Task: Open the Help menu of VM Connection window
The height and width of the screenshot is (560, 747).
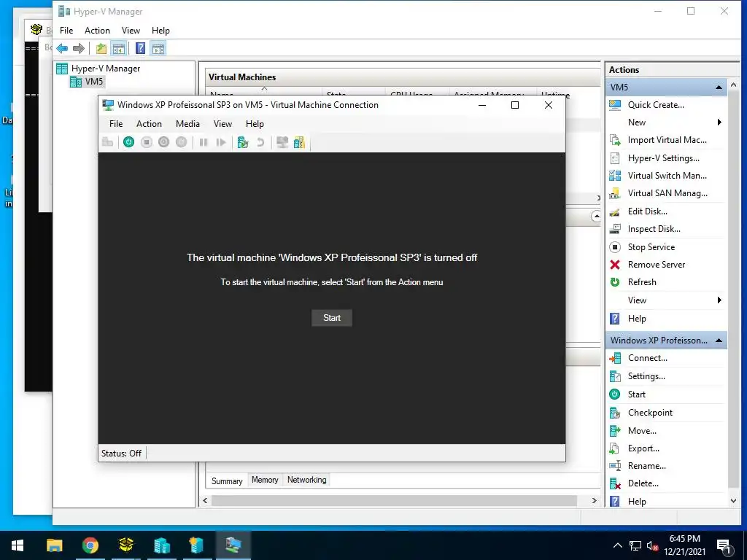Action: coord(255,124)
